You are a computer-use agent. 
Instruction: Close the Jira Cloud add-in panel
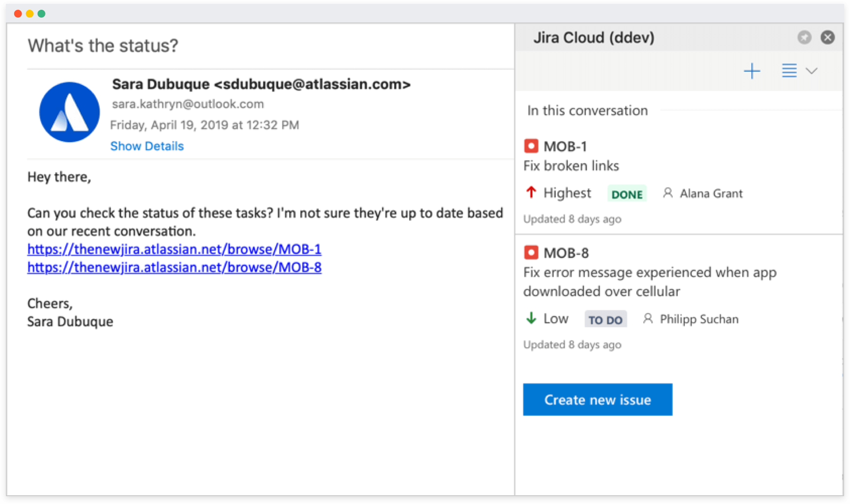(828, 37)
